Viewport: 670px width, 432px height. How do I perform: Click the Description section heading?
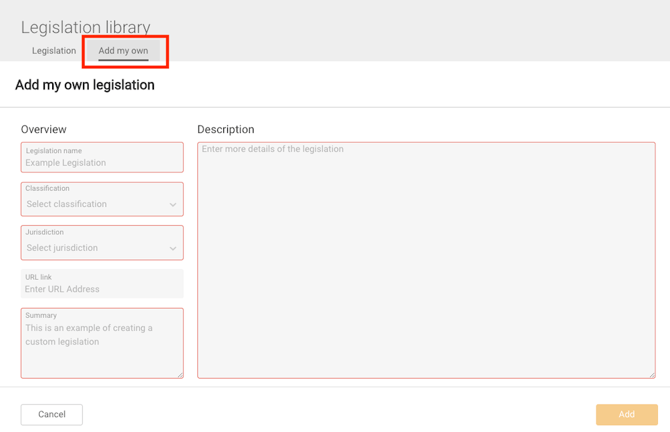226,129
